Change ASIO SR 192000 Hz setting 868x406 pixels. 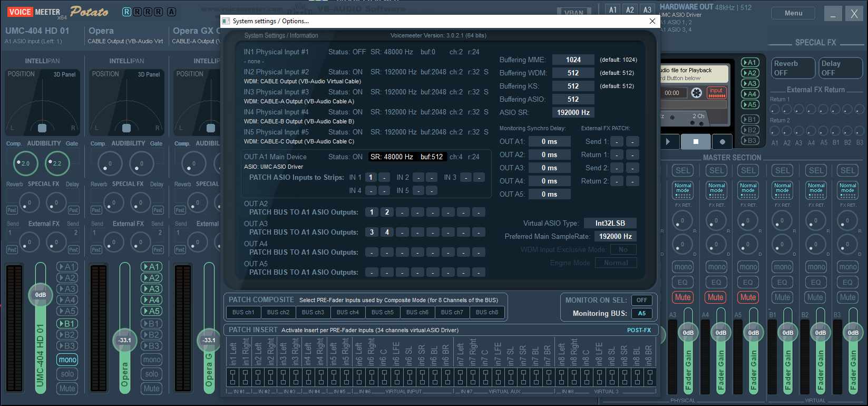point(573,112)
